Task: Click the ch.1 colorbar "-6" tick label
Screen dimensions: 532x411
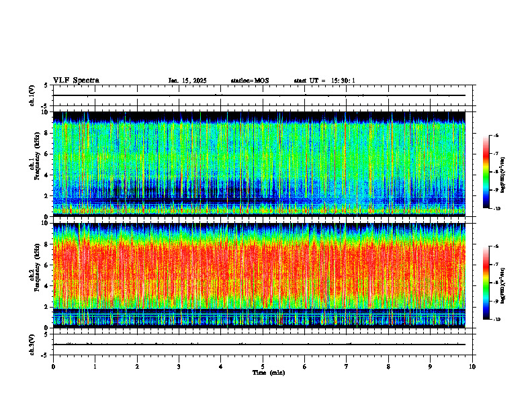Action: (496, 135)
